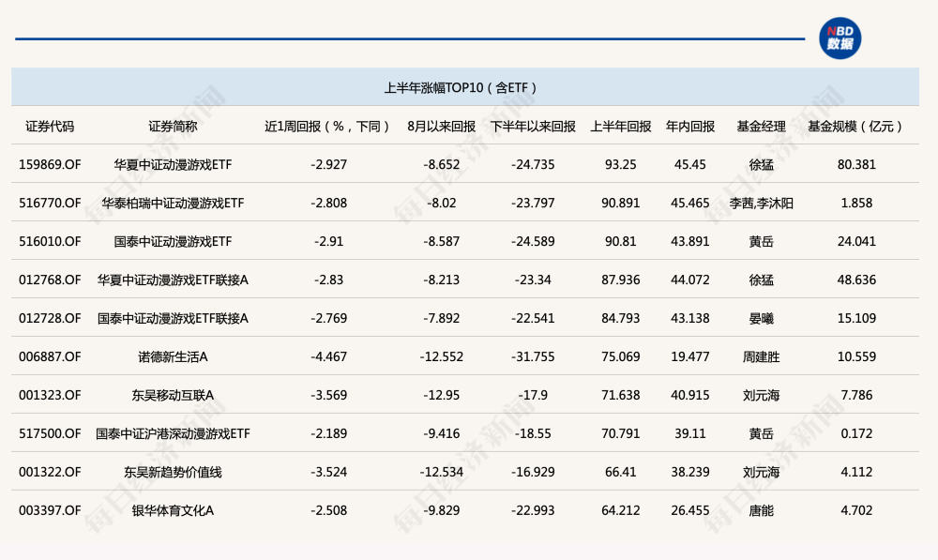Select fund code 516010.OF
Viewport: 938px width, 560px height.
pos(50,241)
